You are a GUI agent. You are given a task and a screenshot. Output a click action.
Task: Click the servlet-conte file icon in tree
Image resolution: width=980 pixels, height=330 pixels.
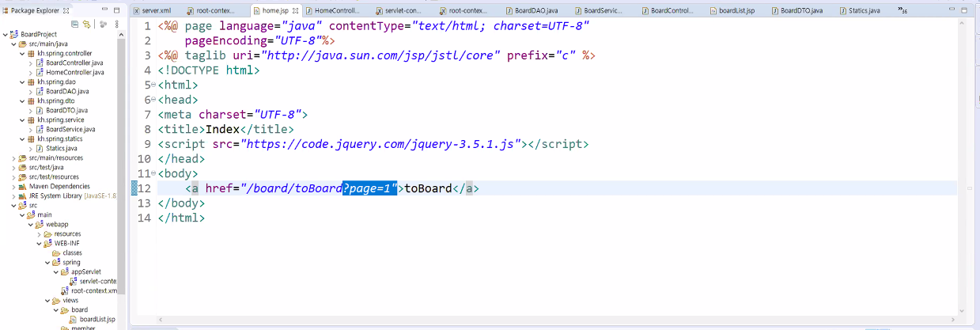[x=74, y=281]
